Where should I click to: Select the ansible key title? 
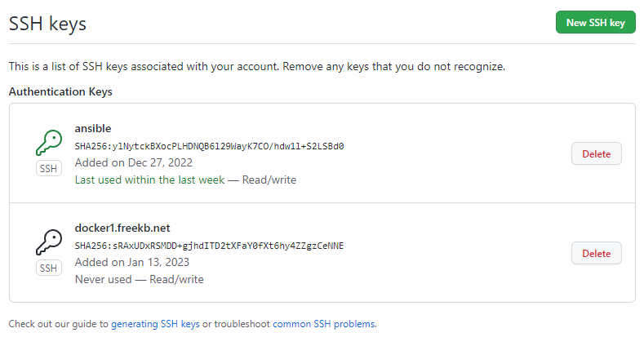[x=93, y=128]
